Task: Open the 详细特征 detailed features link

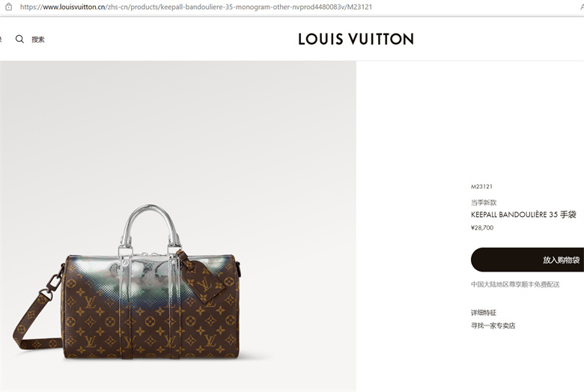Action: [484, 313]
